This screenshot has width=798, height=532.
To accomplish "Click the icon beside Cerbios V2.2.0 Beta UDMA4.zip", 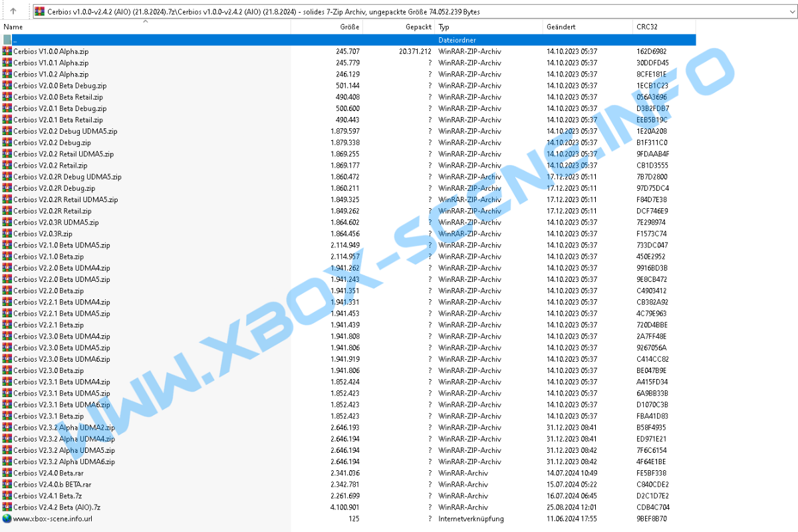I will pyautogui.click(x=7, y=268).
